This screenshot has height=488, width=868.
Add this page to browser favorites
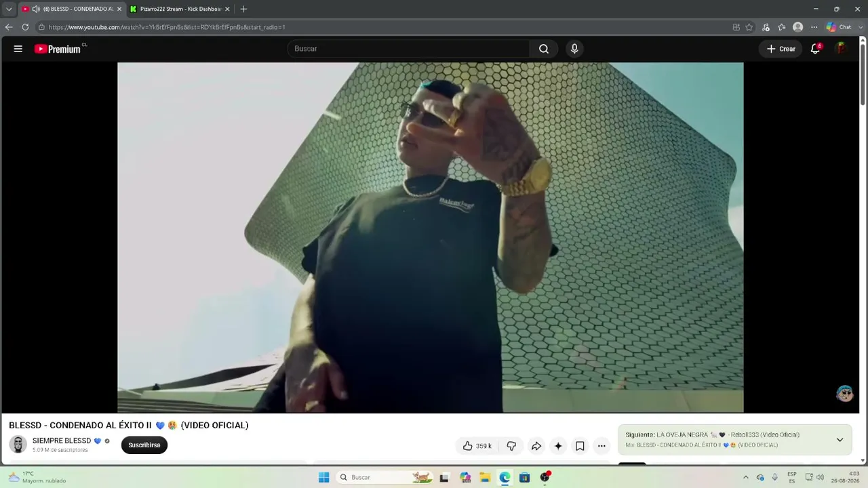749,27
